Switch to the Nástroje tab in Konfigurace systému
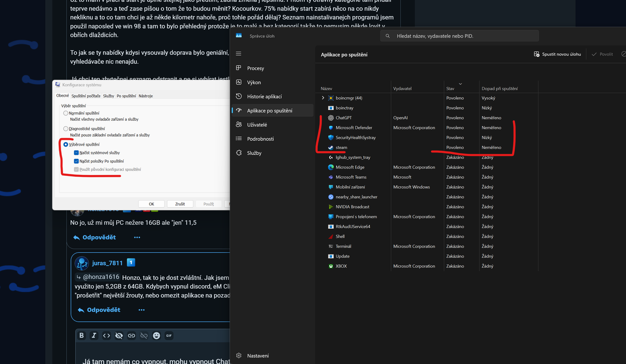Image resolution: width=626 pixels, height=364 pixels. tap(146, 96)
